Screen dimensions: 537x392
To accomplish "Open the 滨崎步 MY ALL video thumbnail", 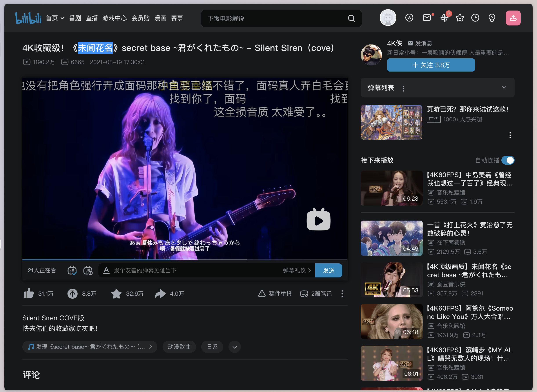I will coord(391,363).
